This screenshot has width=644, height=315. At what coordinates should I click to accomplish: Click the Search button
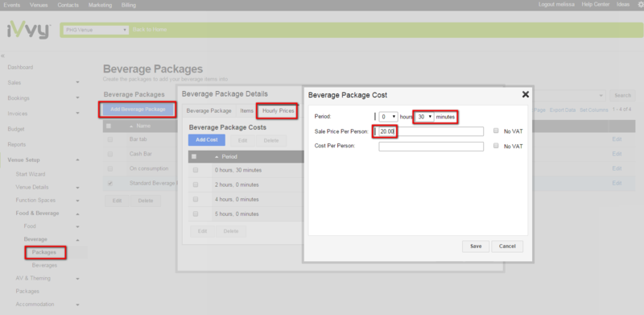pyautogui.click(x=622, y=95)
